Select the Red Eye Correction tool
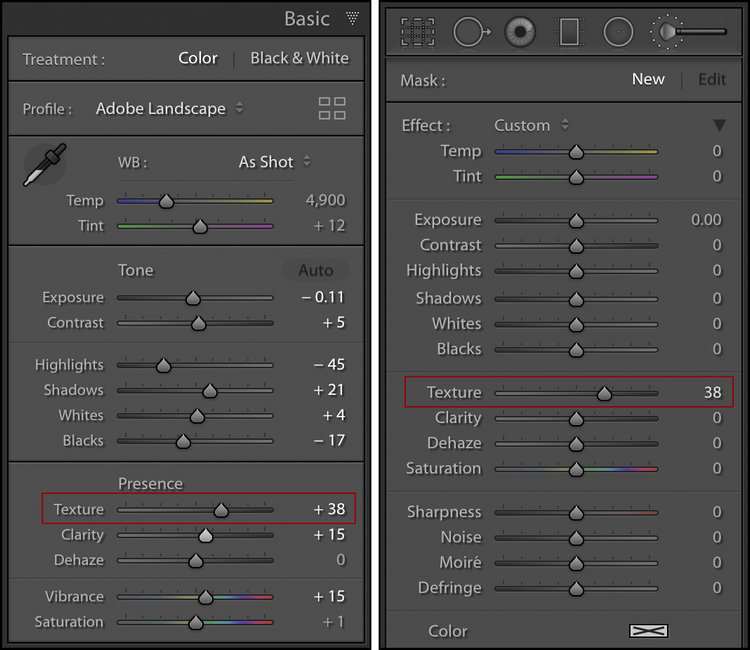The height and width of the screenshot is (650, 750). pyautogui.click(x=520, y=32)
